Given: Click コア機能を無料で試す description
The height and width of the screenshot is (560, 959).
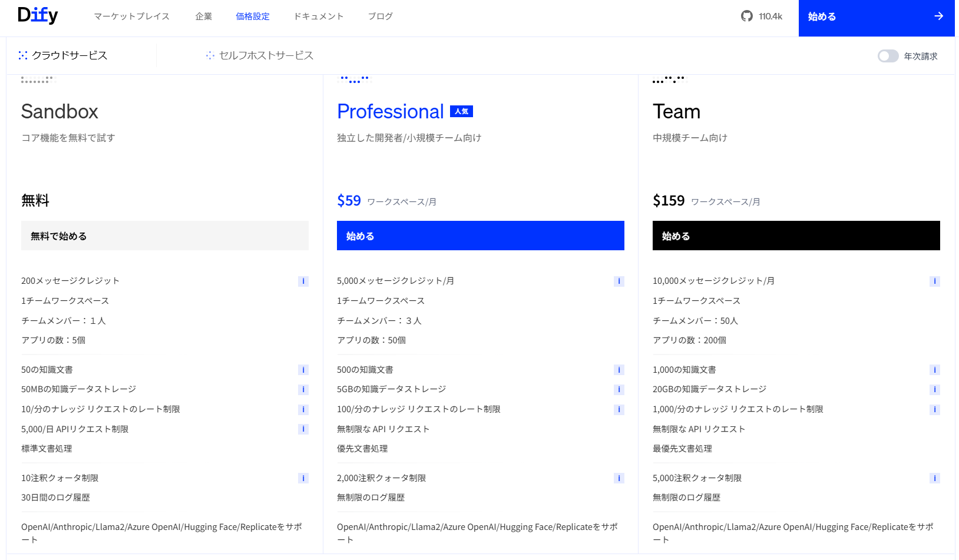Looking at the screenshot, I should (68, 138).
